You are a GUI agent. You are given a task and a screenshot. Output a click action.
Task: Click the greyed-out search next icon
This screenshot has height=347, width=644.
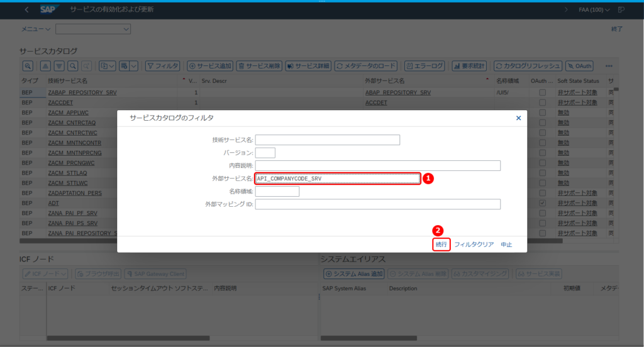(86, 66)
